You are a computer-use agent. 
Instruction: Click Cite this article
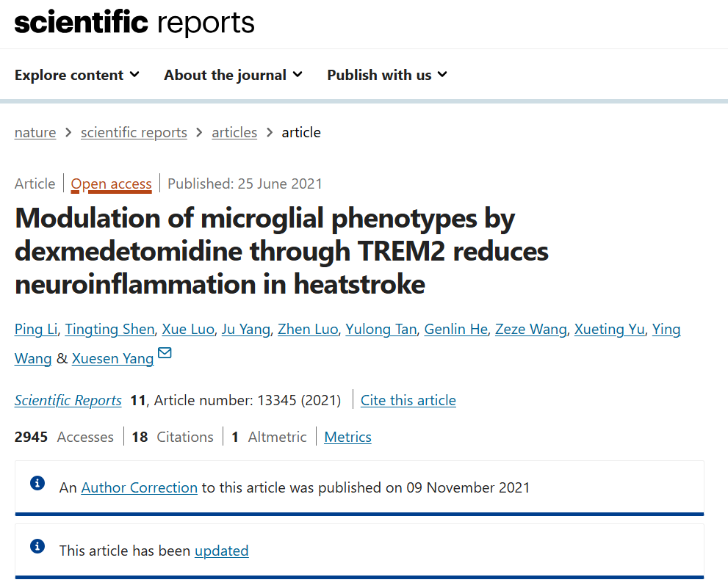[x=408, y=401]
